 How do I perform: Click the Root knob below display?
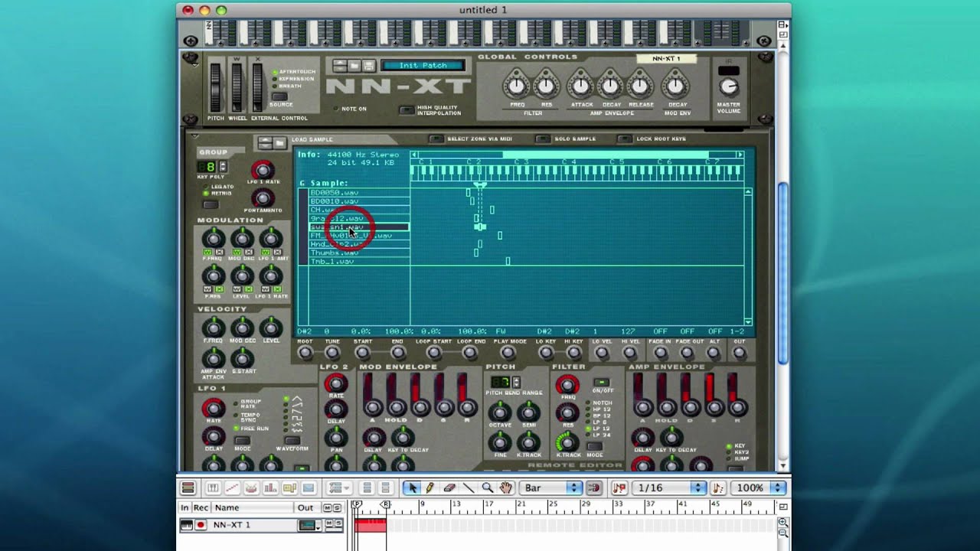pyautogui.click(x=305, y=353)
